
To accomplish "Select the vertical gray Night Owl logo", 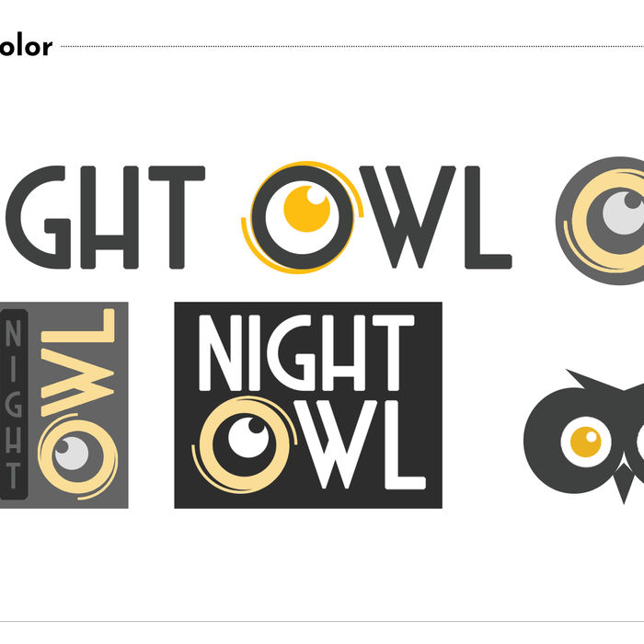I will [63, 406].
